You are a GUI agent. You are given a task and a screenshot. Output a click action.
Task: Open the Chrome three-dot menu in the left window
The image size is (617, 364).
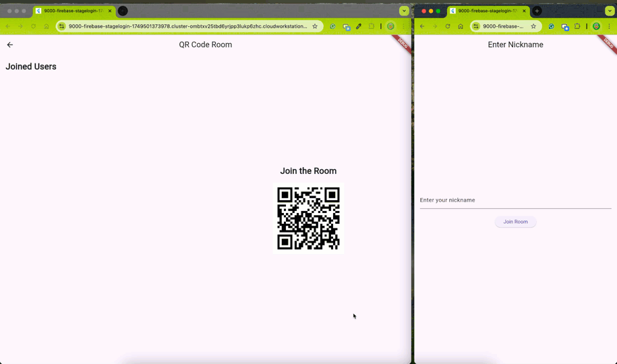(x=403, y=26)
